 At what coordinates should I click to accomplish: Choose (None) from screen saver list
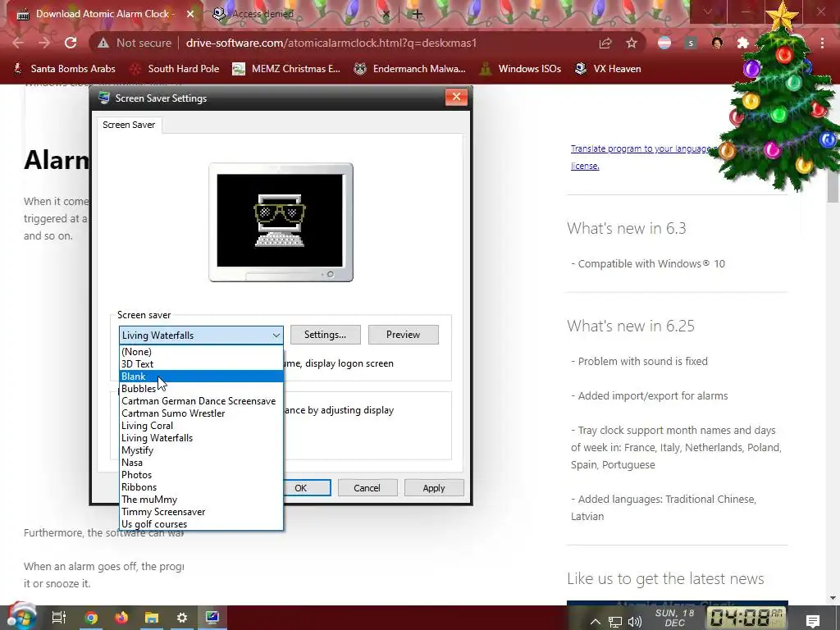point(201,351)
